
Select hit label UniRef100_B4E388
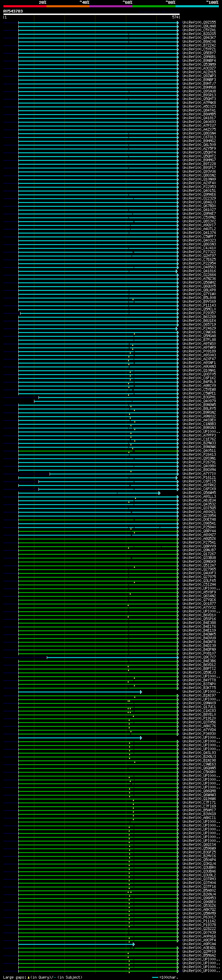click(199, 623)
